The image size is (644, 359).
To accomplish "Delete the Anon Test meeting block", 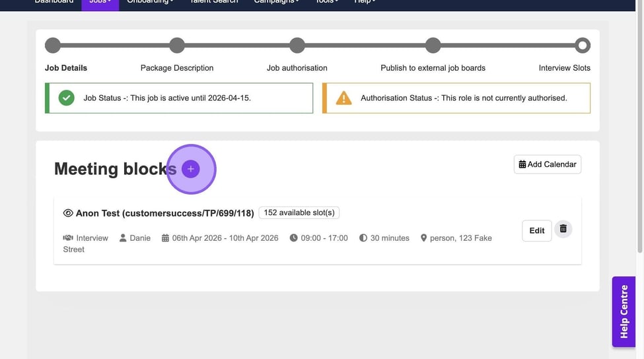I will point(563,229).
